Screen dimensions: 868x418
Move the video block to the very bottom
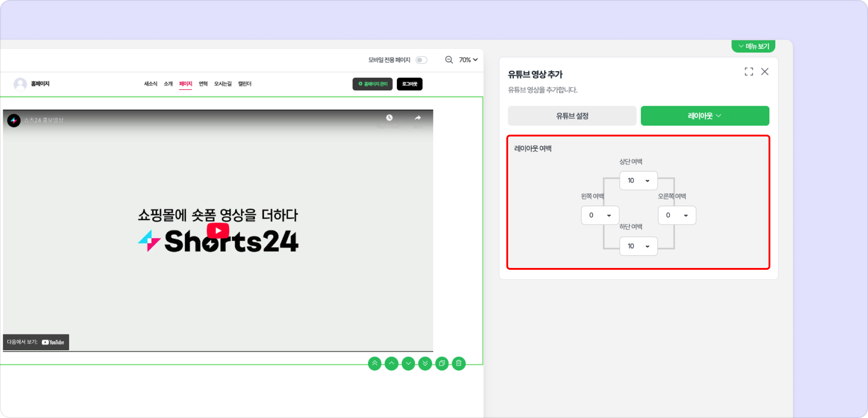point(425,363)
